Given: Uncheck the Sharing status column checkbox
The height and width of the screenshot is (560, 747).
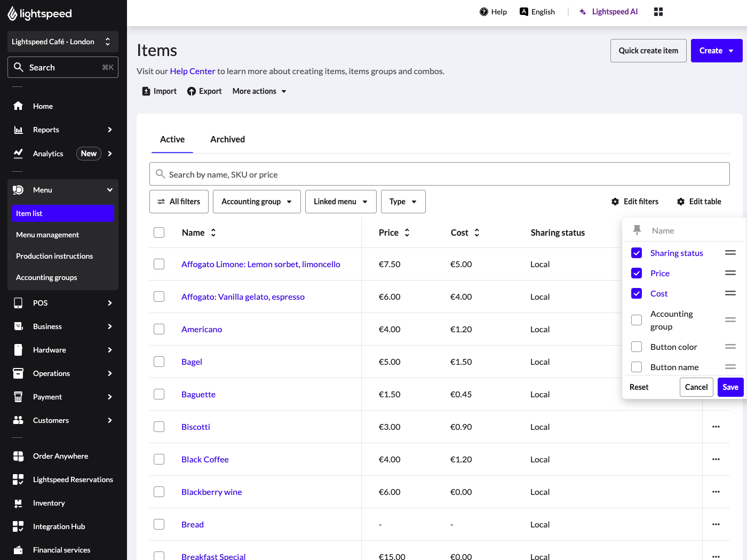Looking at the screenshot, I should (x=637, y=253).
